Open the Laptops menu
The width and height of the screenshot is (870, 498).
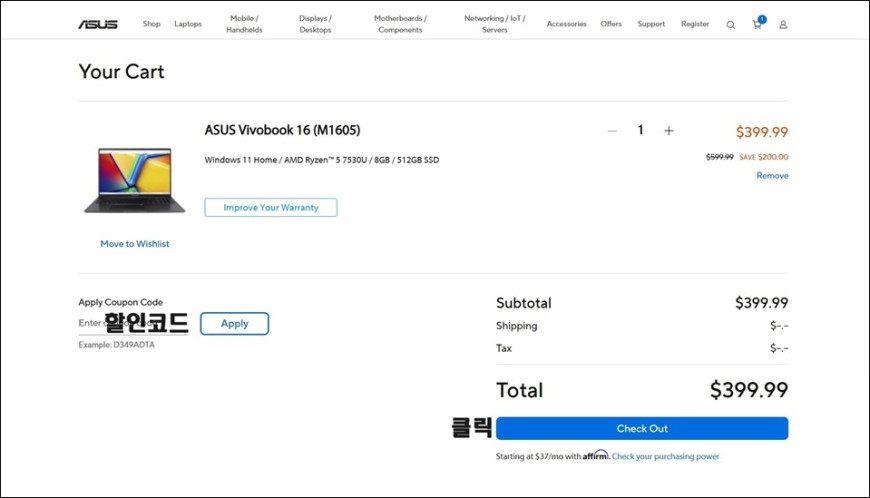188,24
